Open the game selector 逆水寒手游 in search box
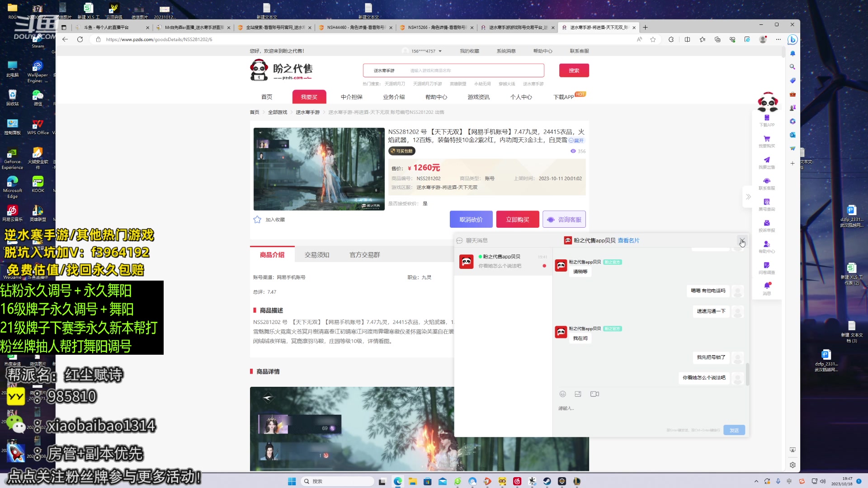This screenshot has height=488, width=868. 384,70
